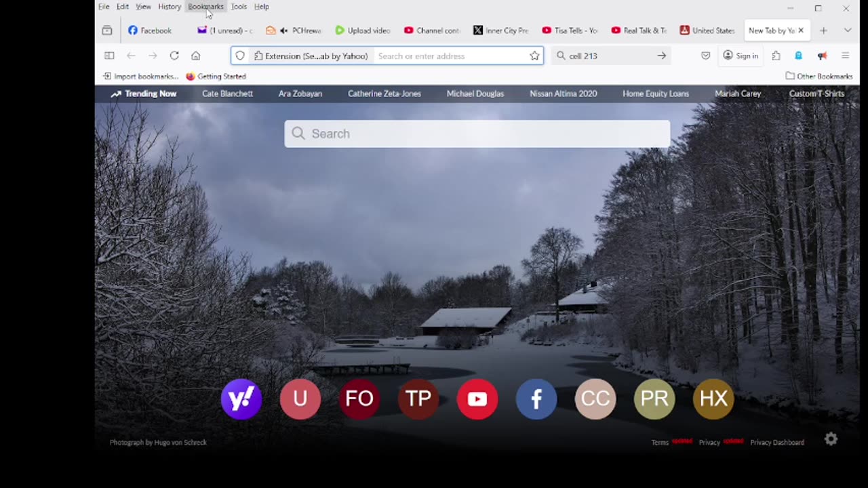The height and width of the screenshot is (488, 868).
Task: Open the PR shortcut tile
Action: tap(654, 399)
